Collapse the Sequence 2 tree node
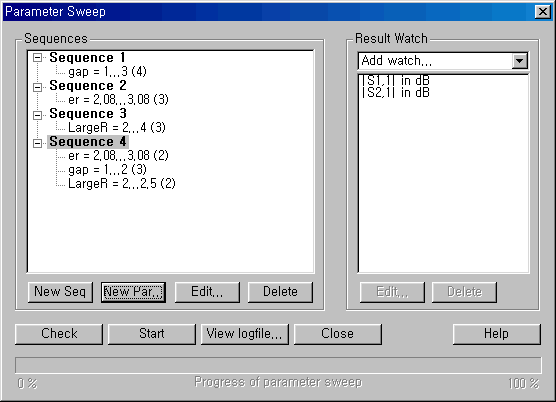This screenshot has width=556, height=402. tap(38, 87)
